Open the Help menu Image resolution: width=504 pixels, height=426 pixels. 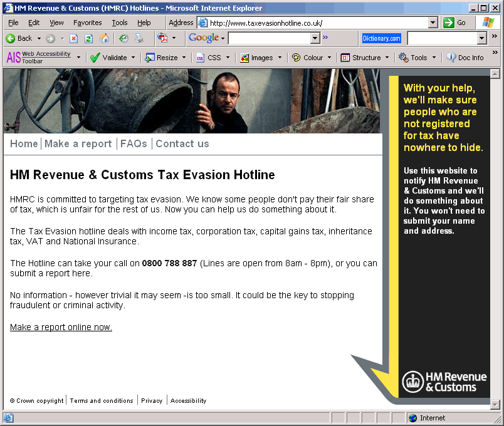[144, 23]
